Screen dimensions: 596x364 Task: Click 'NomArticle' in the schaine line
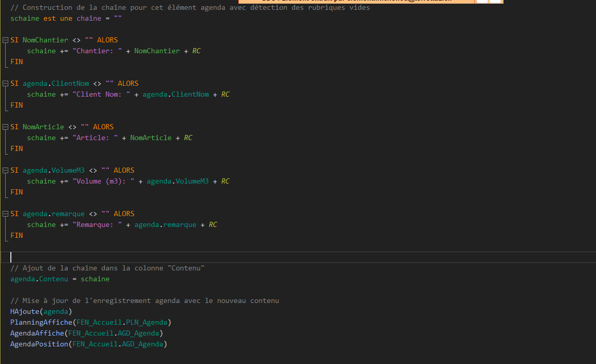[x=151, y=138]
